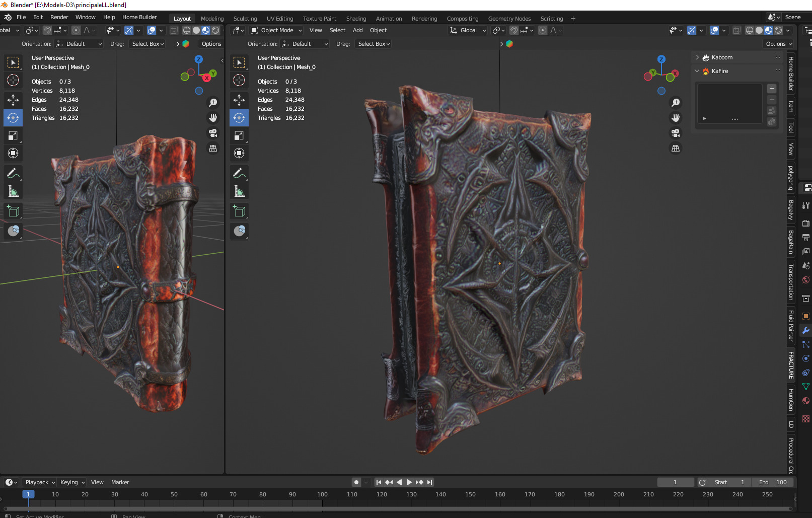The width and height of the screenshot is (812, 518).
Task: Open the File menu
Action: tap(21, 17)
